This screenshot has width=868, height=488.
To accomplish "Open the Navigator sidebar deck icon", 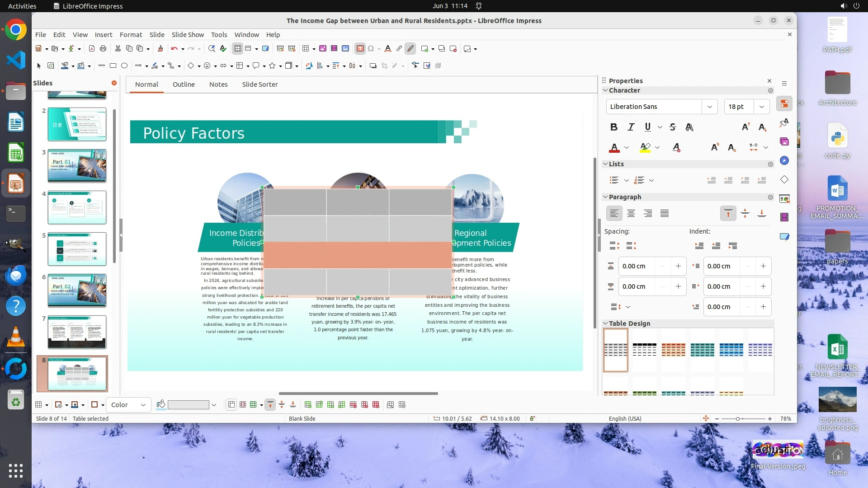I will point(784,160).
